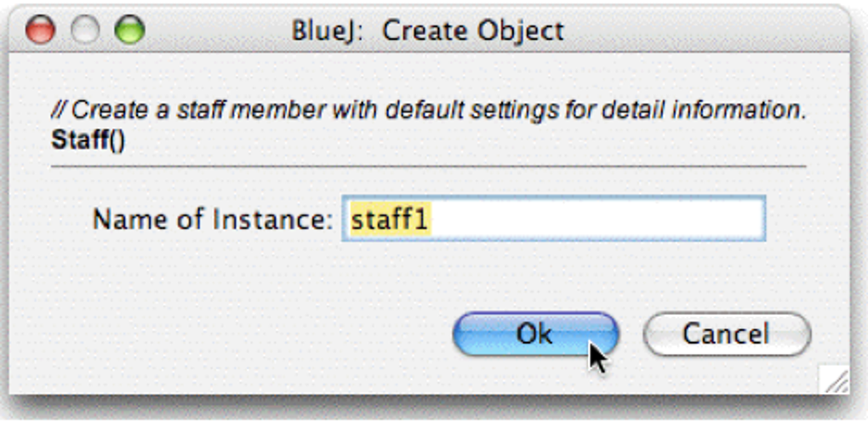The width and height of the screenshot is (868, 429).
Task: Click the empty title bar area right of the title
Action: (x=703, y=31)
